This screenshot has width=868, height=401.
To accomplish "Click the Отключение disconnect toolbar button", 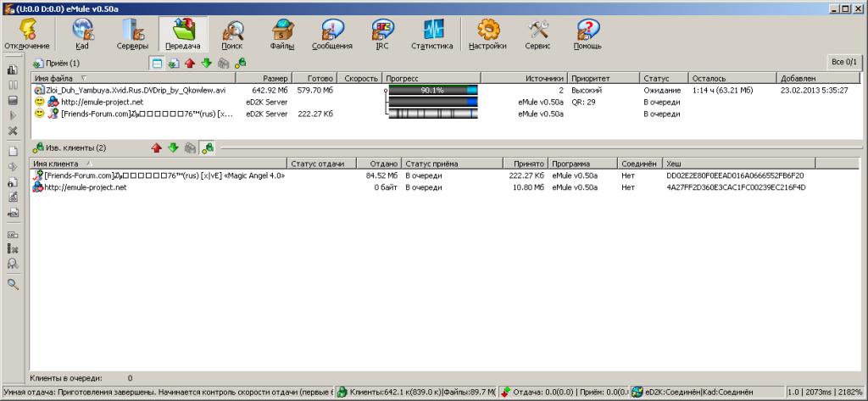I will tap(27, 35).
